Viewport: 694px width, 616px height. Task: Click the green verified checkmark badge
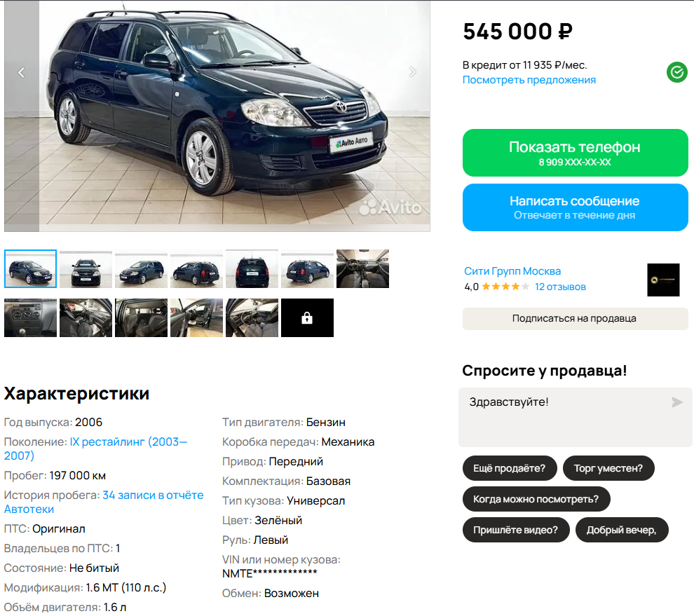point(676,72)
